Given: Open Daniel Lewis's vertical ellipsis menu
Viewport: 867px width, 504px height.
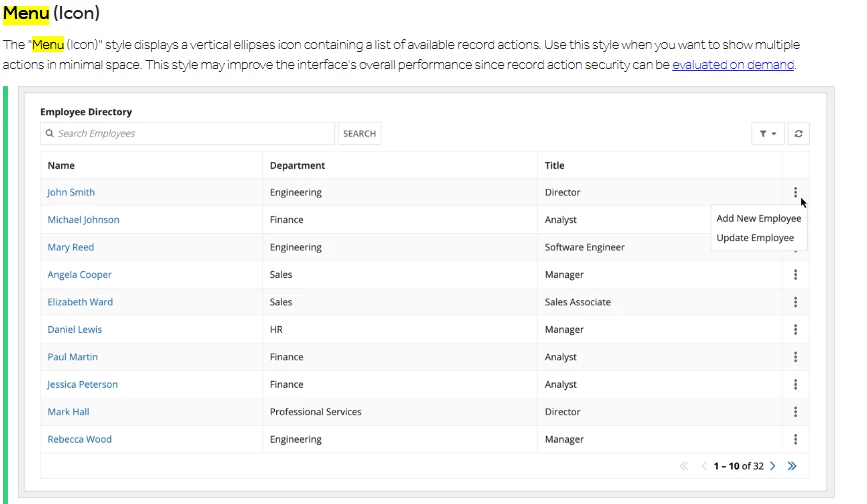Looking at the screenshot, I should tap(795, 329).
